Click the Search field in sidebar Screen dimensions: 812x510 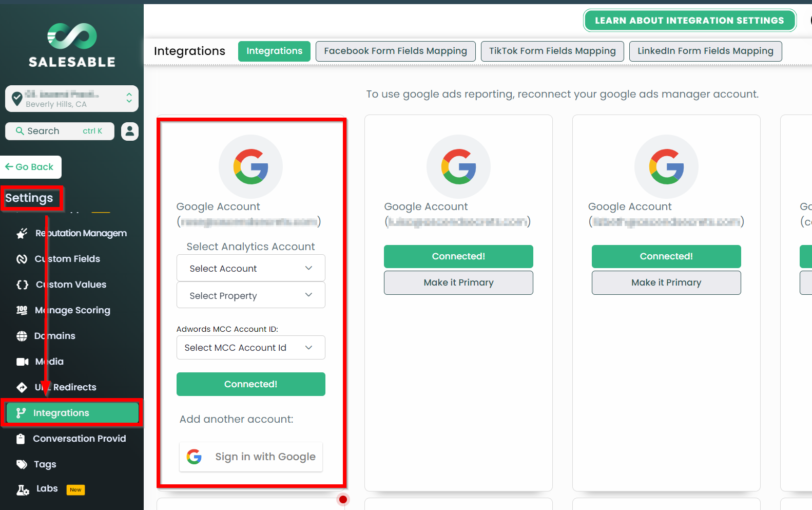click(x=60, y=131)
